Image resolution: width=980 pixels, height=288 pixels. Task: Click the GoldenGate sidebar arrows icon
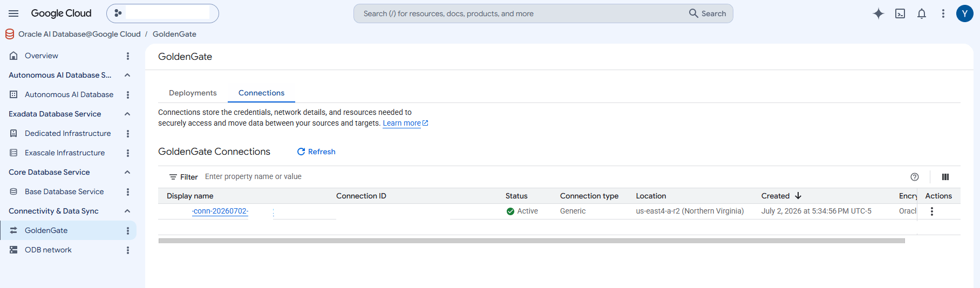(13, 230)
